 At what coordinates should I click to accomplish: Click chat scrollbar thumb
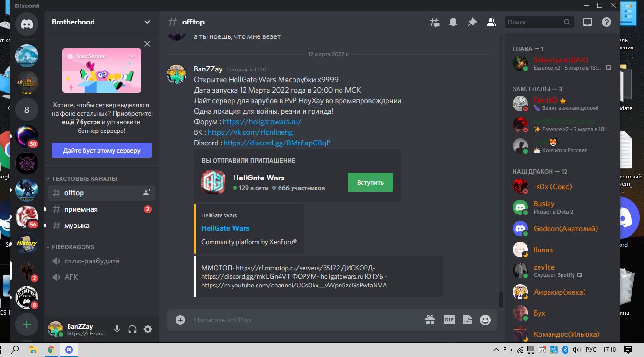click(x=501, y=299)
